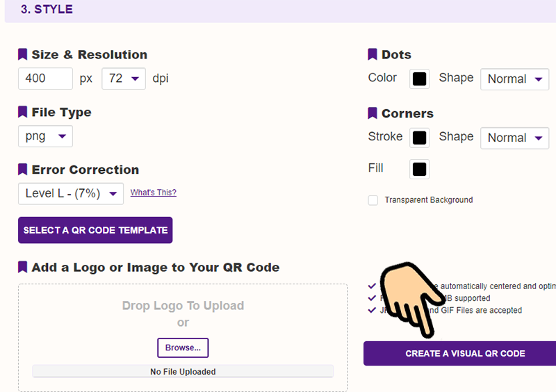Click the bookmark icon beside Corners heading

373,113
